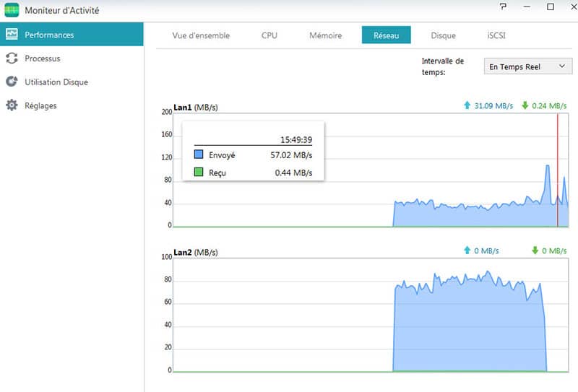Click the Reçu label in tooltip
This screenshot has height=392, width=578.
217,173
